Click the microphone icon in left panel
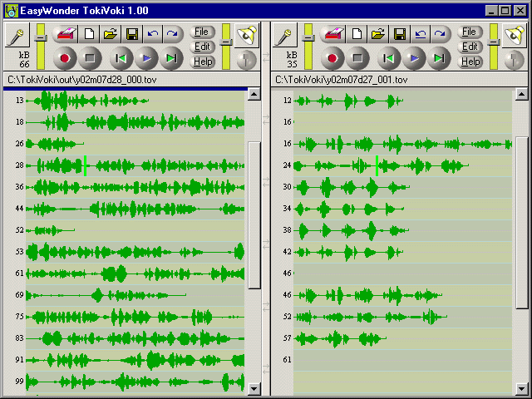 [x=17, y=35]
